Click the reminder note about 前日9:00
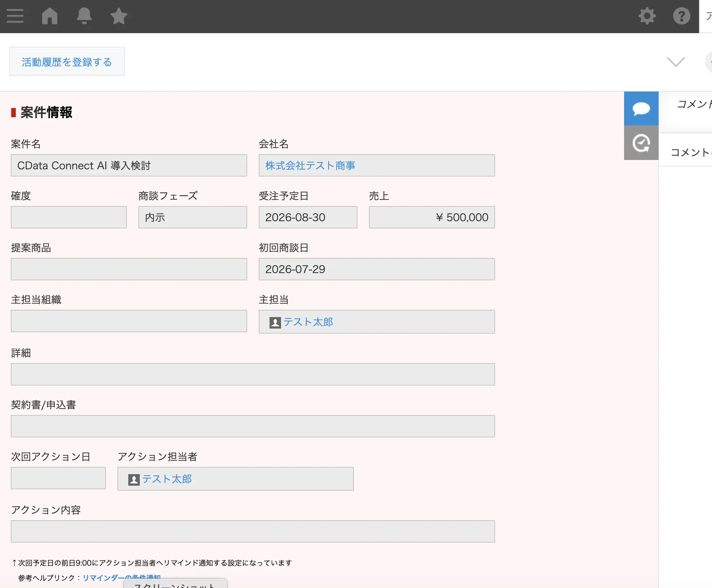Screen dimensions: 712x588 (x=152, y=563)
